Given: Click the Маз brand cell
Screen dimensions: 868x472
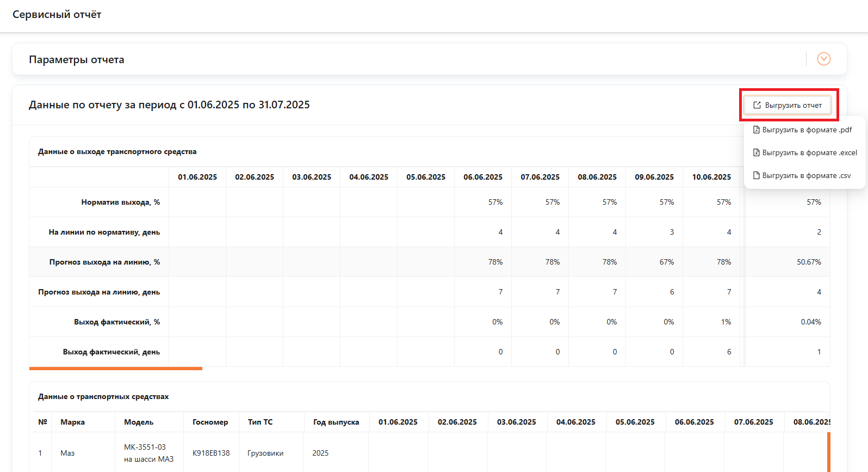Looking at the screenshot, I should point(67,453).
